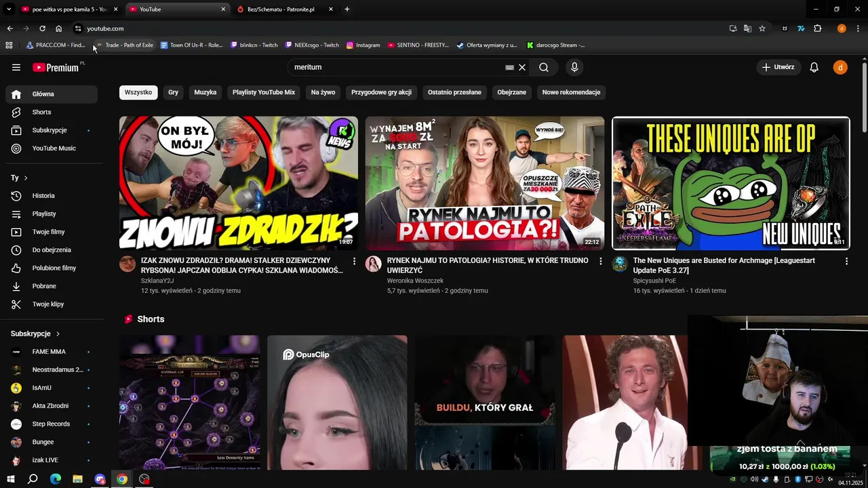This screenshot has height=488, width=868.
Task: Open Twoje filmy in the sidebar
Action: point(52,232)
